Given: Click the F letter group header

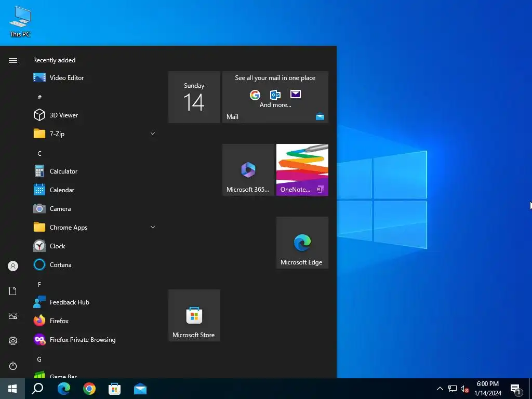Looking at the screenshot, I should point(39,285).
